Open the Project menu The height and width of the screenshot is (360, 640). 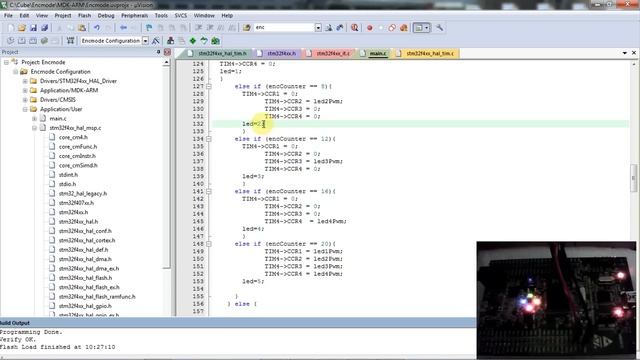(63, 16)
